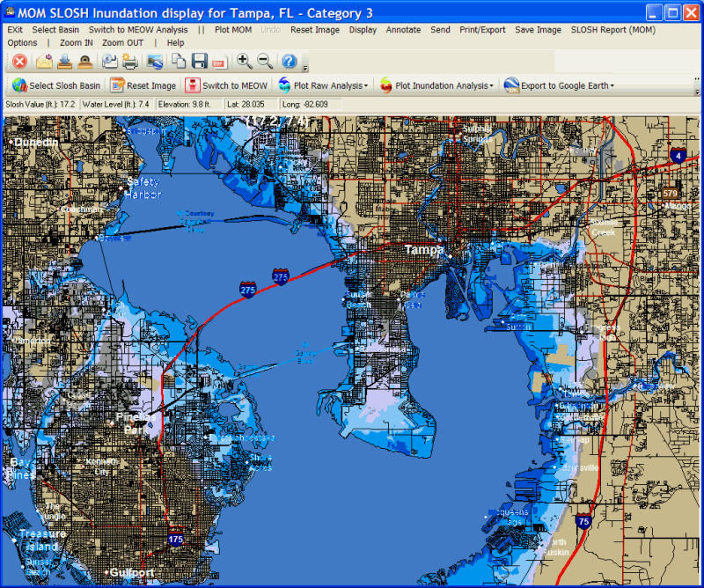This screenshot has height=588, width=704.
Task: Open help with the blue question icon
Action: (x=289, y=62)
